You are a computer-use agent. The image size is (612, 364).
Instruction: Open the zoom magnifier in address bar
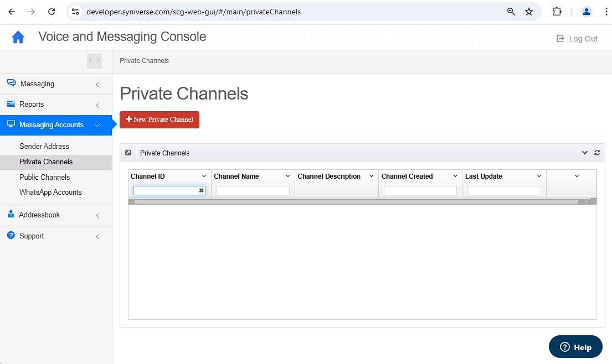point(511,12)
